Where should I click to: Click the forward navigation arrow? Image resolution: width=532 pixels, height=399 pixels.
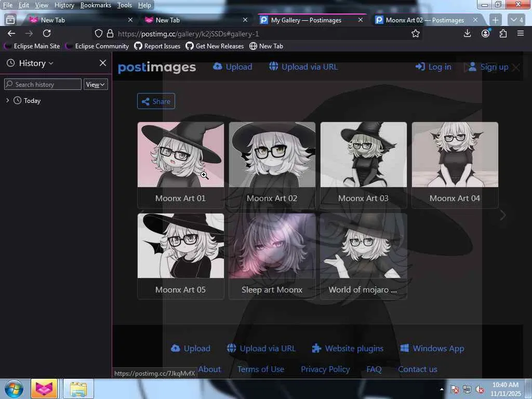[x=29, y=33]
